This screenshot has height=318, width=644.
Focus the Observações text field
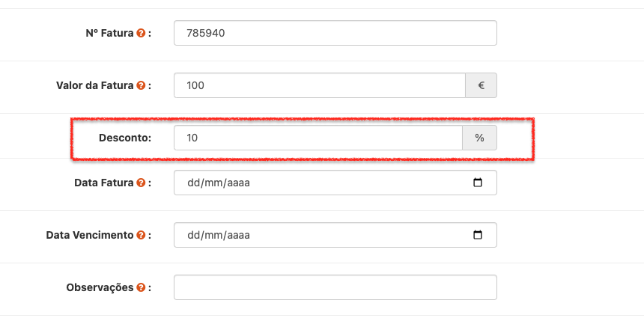pos(335,287)
